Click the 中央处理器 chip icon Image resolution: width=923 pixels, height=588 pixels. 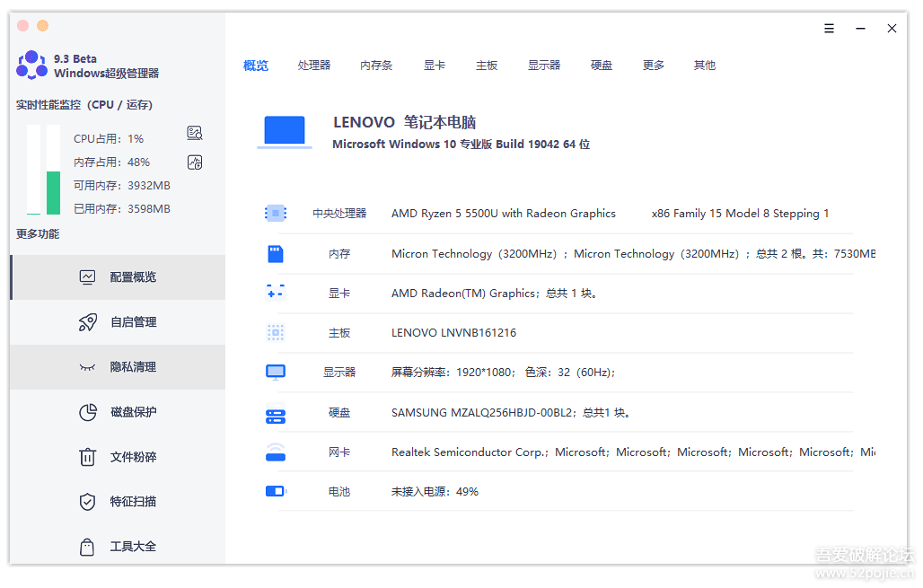[276, 213]
